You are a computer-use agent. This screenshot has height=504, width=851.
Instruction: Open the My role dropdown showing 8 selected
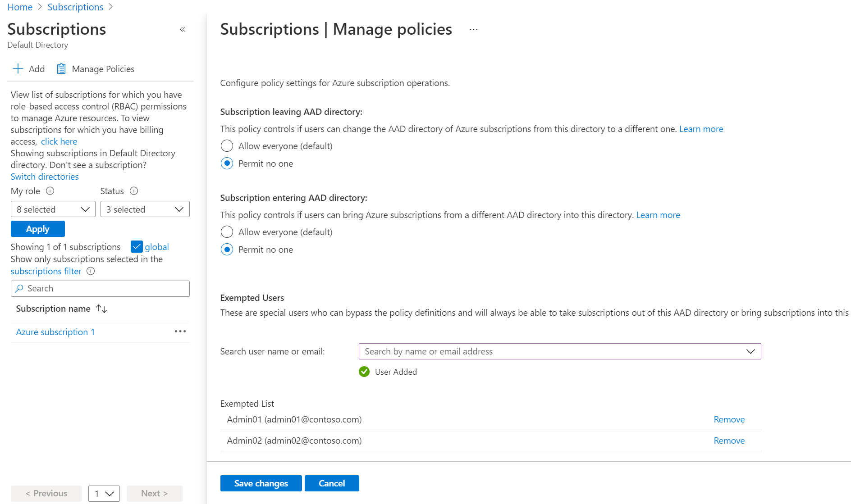[53, 209]
